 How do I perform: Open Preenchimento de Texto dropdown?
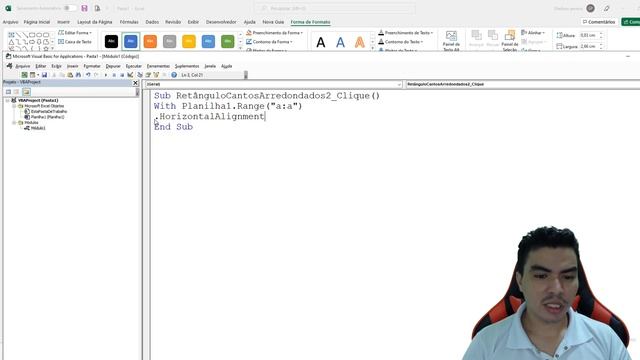(x=405, y=33)
